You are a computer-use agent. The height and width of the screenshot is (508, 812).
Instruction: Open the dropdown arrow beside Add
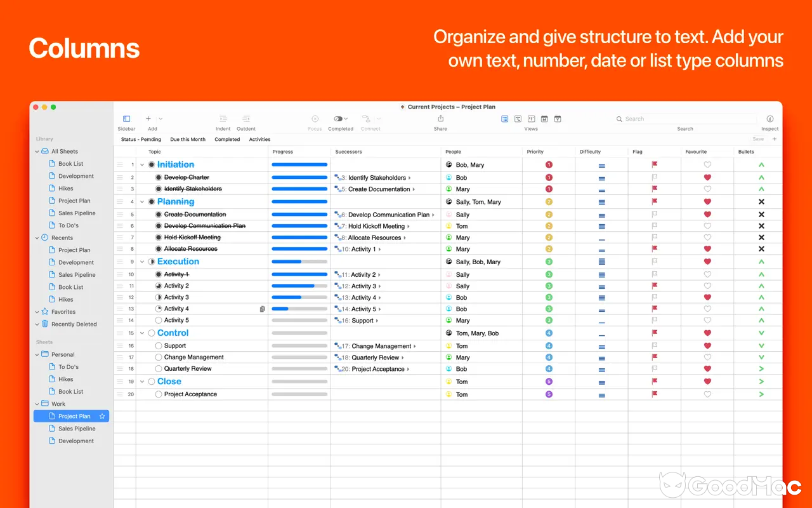[x=160, y=119]
